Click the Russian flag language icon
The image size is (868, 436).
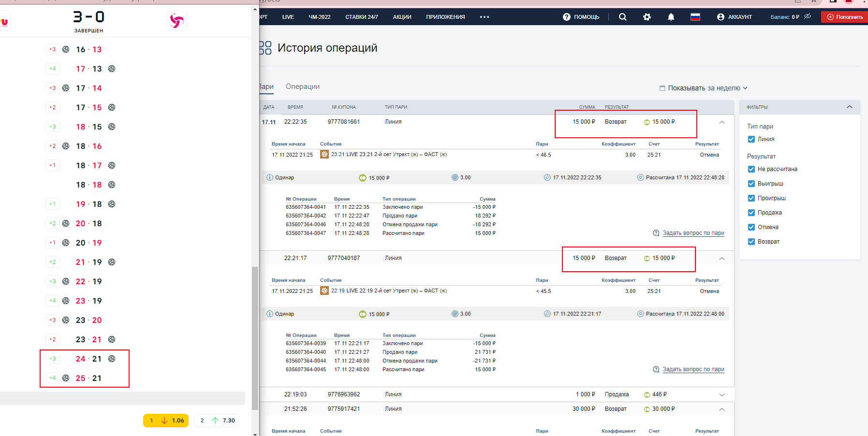695,17
